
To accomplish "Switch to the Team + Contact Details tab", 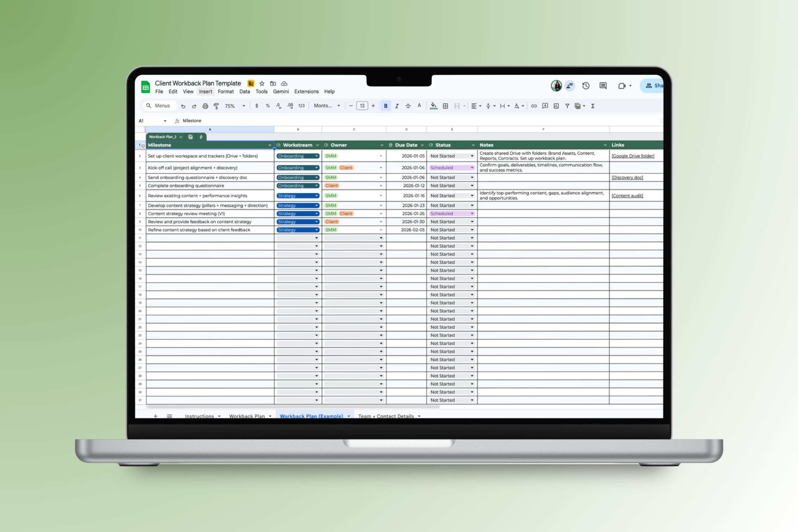I will coord(386,416).
